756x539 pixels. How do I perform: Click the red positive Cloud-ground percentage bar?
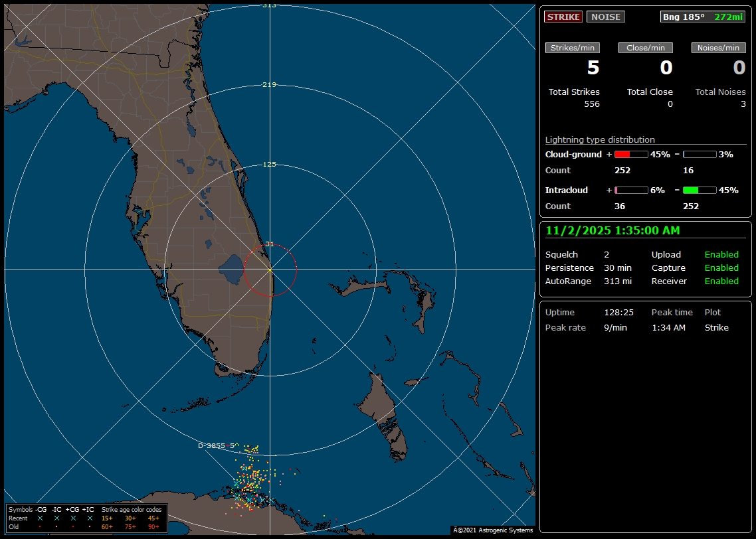coord(630,154)
